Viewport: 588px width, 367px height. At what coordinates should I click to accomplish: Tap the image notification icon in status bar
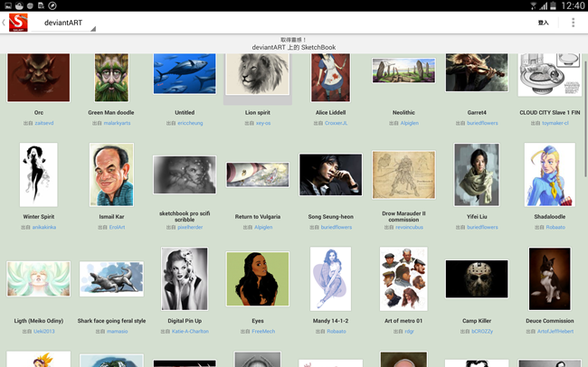coord(8,5)
